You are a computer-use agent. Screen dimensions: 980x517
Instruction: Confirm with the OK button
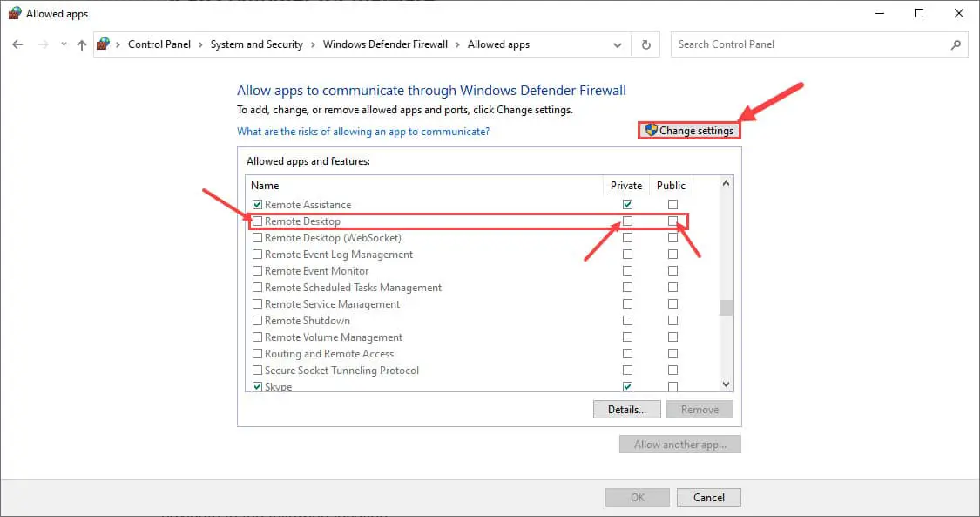tap(638, 498)
